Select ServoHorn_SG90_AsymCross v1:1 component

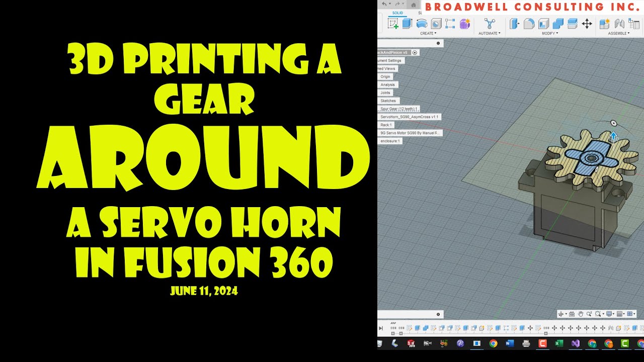click(409, 117)
